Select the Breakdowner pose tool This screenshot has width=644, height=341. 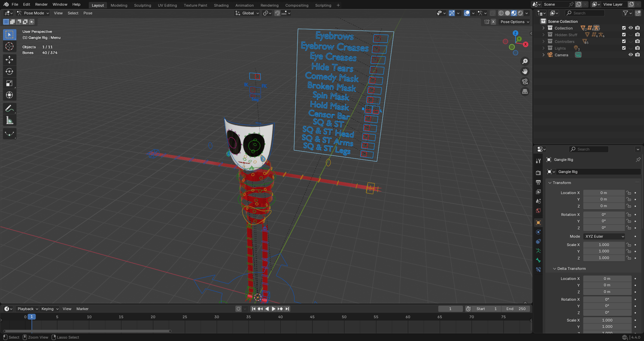click(9, 134)
